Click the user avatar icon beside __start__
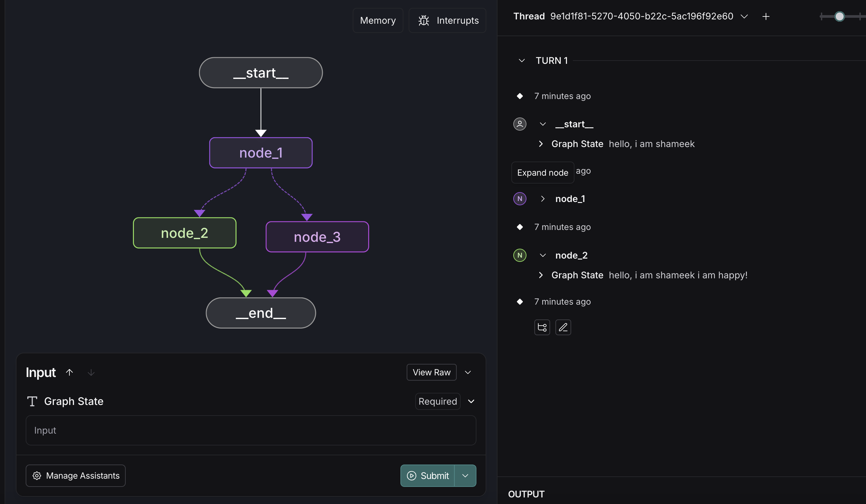Viewport: 866px width, 504px height. click(520, 124)
